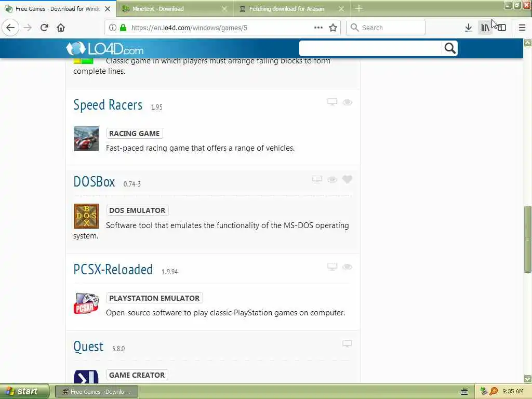This screenshot has width=532, height=399.
Task: Click the green network tray icon
Action: pyautogui.click(x=484, y=391)
